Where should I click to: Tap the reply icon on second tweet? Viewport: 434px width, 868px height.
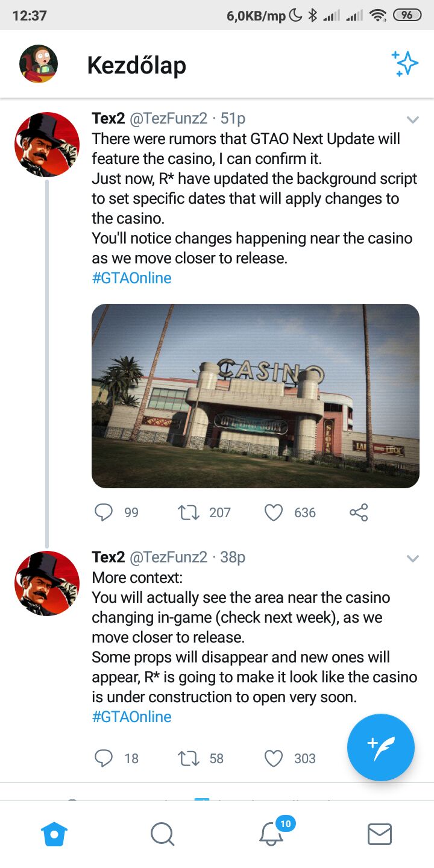tap(104, 758)
